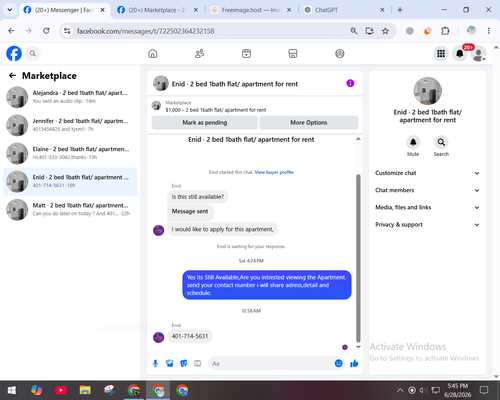Open Alejandra's conversation
Viewport: 500px width, 400px height.
click(70, 97)
